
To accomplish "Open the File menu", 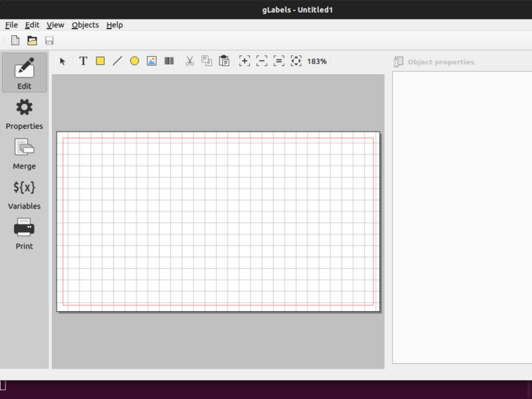I will click(11, 25).
